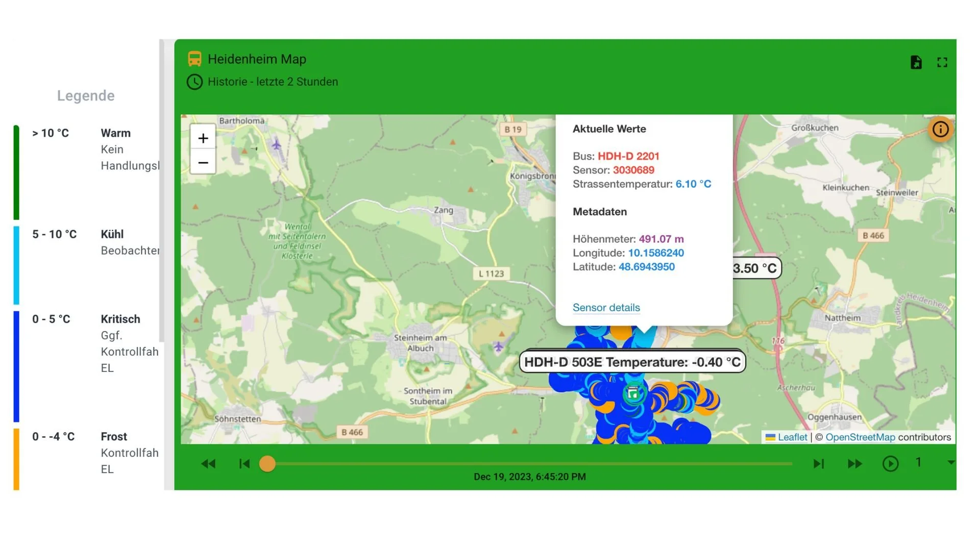
Task: Zoom in on the map
Action: pyautogui.click(x=203, y=138)
